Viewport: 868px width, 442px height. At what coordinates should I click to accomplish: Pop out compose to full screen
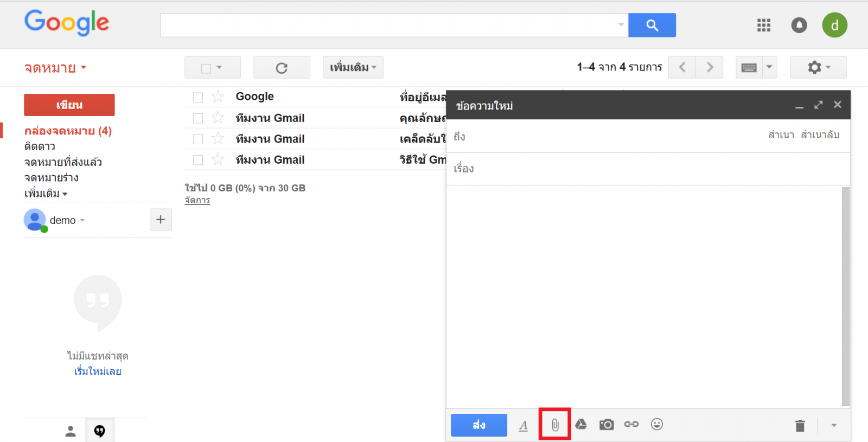pos(819,105)
